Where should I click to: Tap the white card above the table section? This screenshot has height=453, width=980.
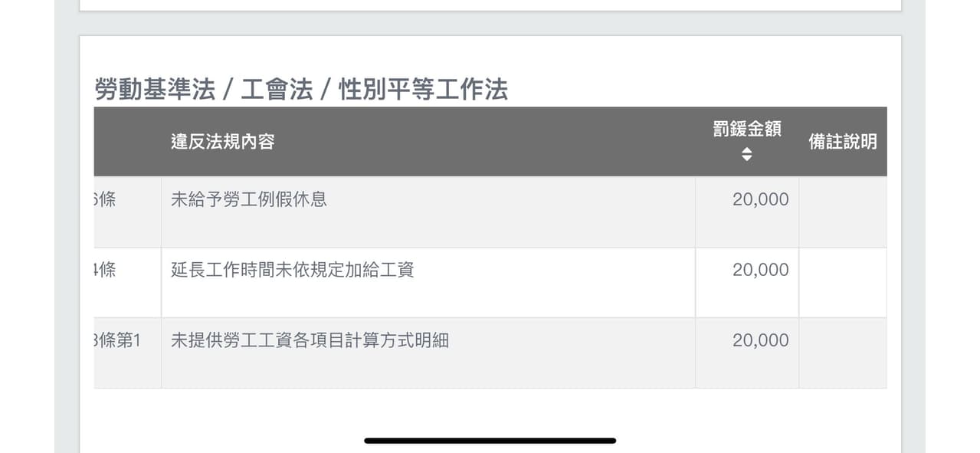coord(490,5)
